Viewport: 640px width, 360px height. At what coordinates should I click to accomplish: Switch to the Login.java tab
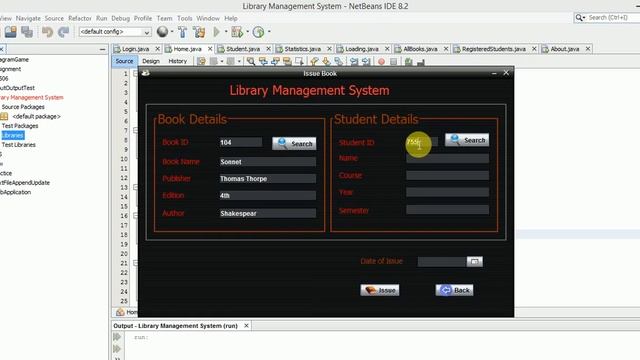coord(136,49)
